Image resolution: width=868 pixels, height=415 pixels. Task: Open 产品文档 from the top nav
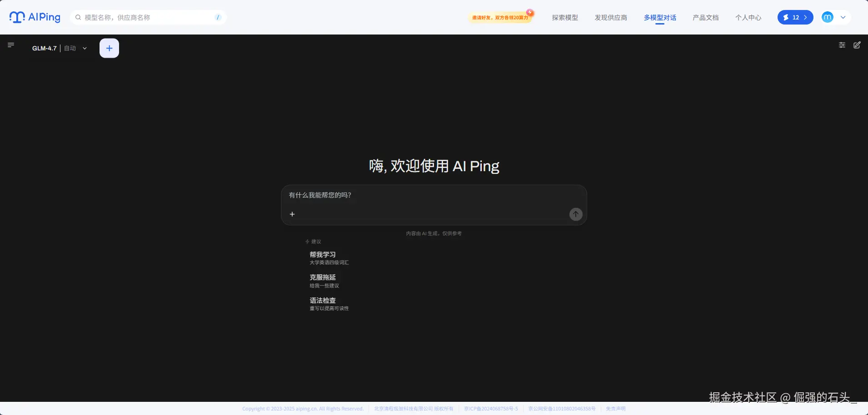click(x=706, y=17)
